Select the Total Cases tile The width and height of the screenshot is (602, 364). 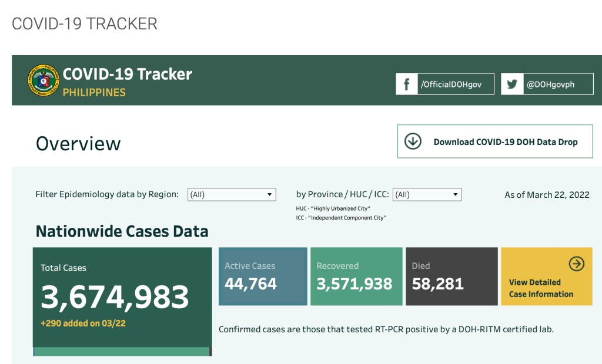tap(122, 297)
